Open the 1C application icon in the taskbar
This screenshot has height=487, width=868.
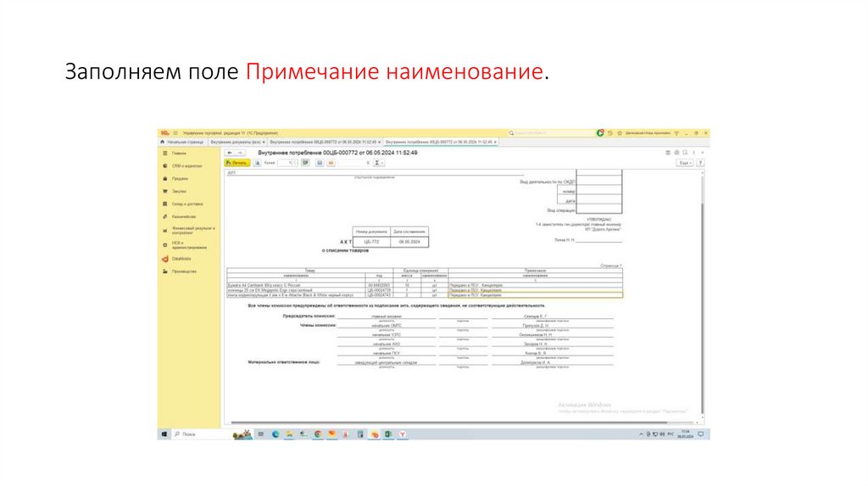click(374, 434)
